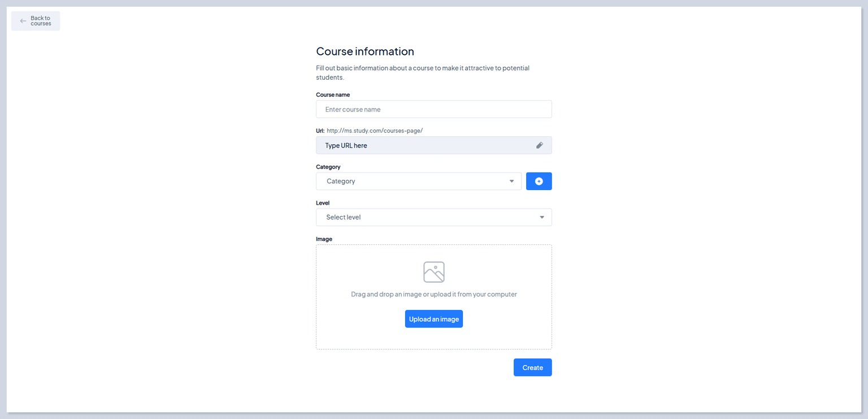This screenshot has width=868, height=419.
Task: Select the Back to courses button
Action: click(35, 20)
